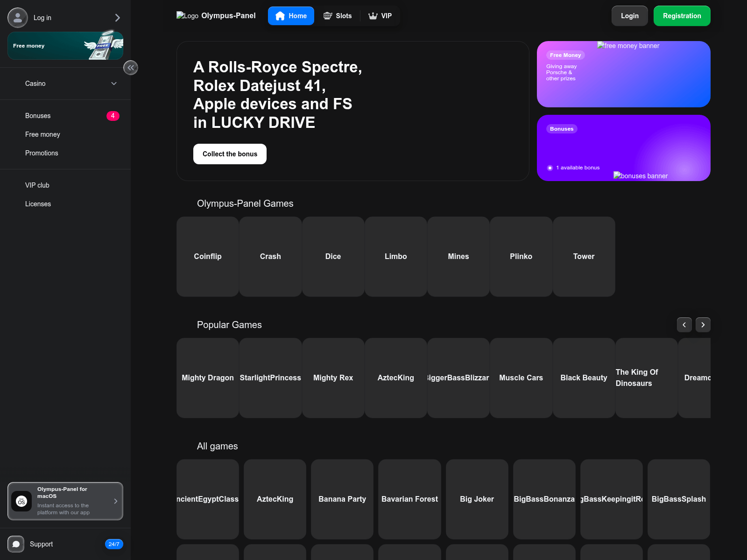
Task: Open the Coinflip game tile
Action: (x=208, y=257)
